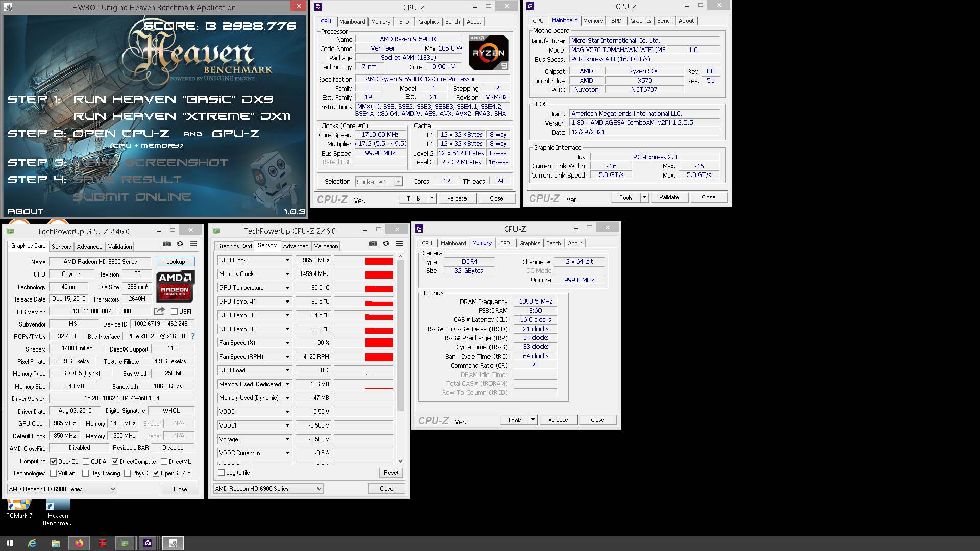Click Validate in CPU-Z CPU window
This screenshot has height=551, width=980.
point(457,198)
